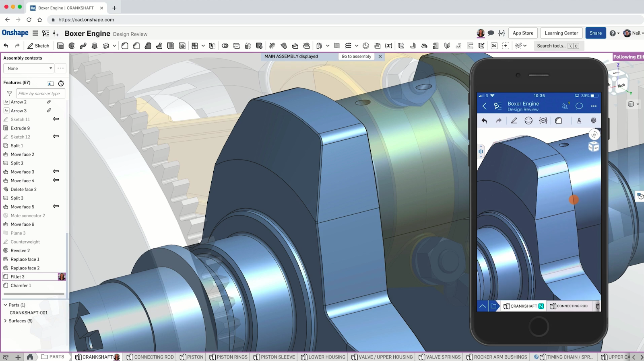Open the Neil user account menu

(x=633, y=33)
